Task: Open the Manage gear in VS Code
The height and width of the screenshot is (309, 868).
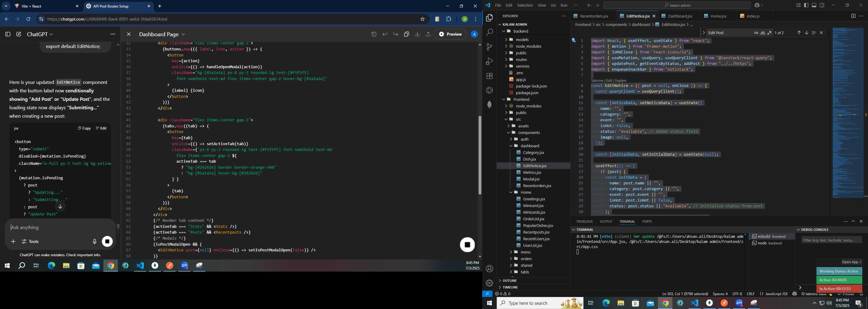Action: (489, 283)
